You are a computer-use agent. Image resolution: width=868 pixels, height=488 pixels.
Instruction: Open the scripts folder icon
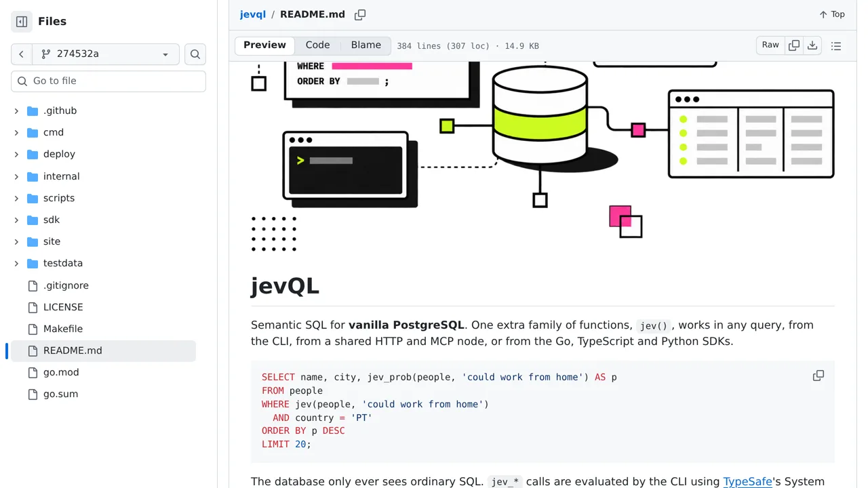(33, 199)
